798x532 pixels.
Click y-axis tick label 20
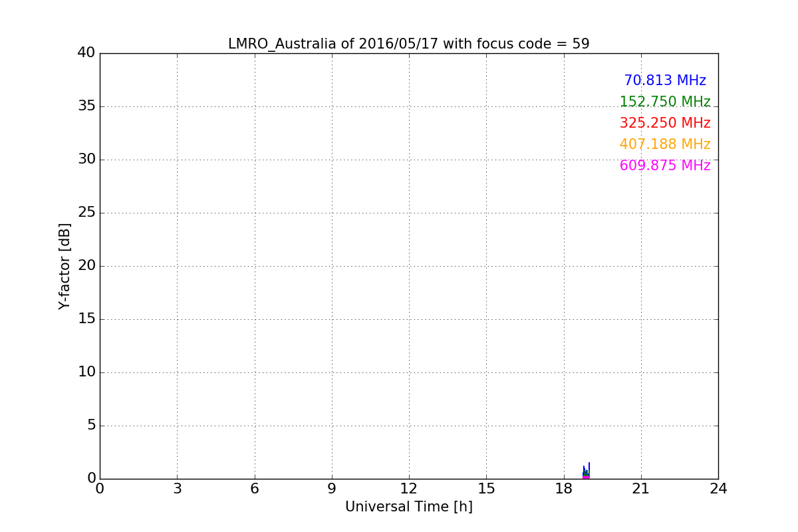[86, 265]
